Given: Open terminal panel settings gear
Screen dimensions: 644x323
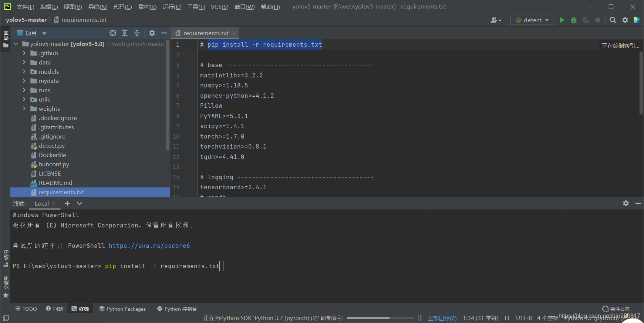Looking at the screenshot, I should [626, 203].
